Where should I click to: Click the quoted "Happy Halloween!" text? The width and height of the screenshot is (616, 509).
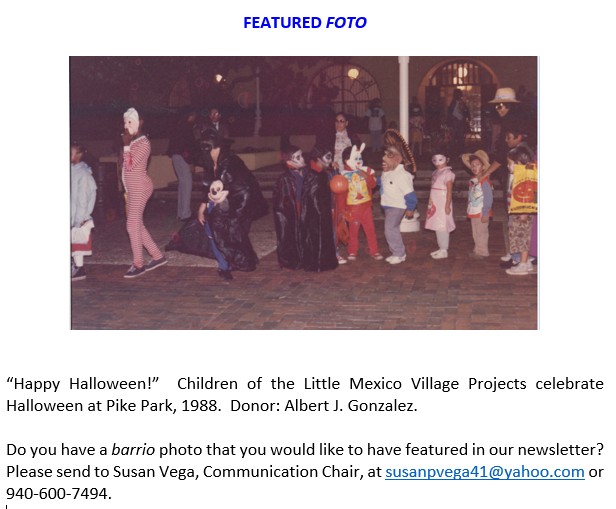(x=82, y=384)
